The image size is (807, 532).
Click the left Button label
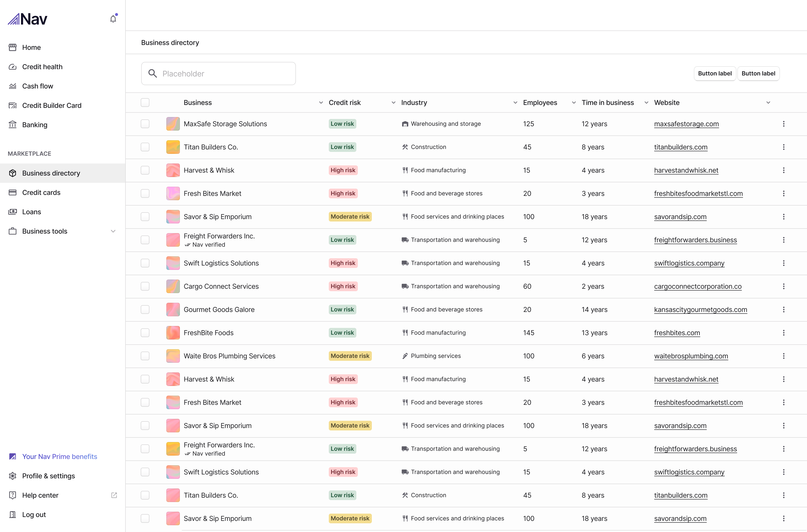tap(714, 73)
